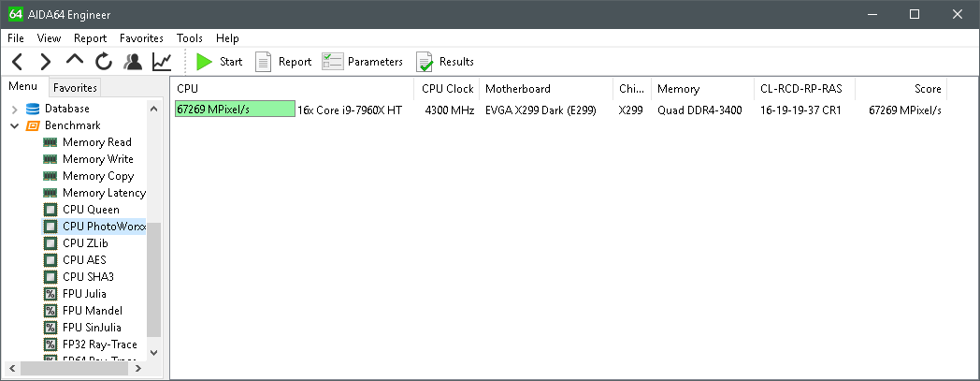Select Memory Read benchmark label

click(97, 142)
